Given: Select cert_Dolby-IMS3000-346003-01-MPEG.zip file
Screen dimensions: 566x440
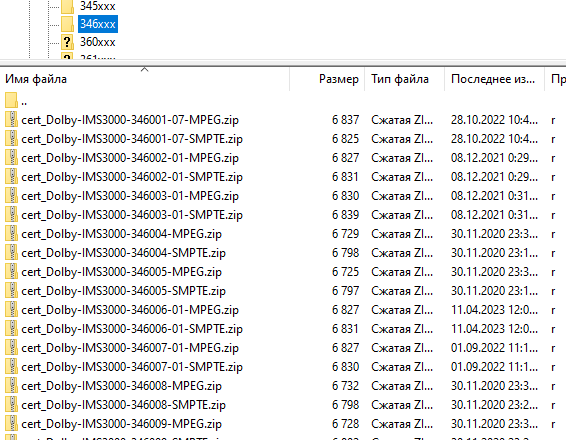Looking at the screenshot, I should pyautogui.click(x=130, y=196).
